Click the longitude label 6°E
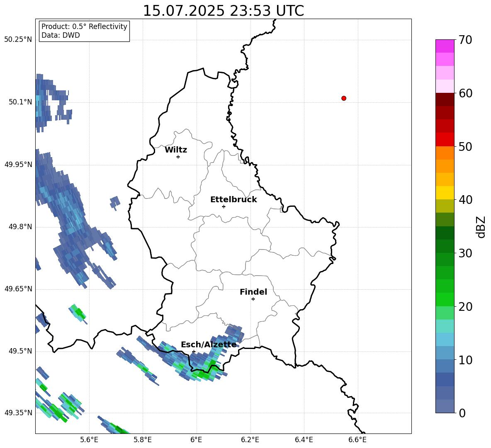The width and height of the screenshot is (491, 448). 196,440
